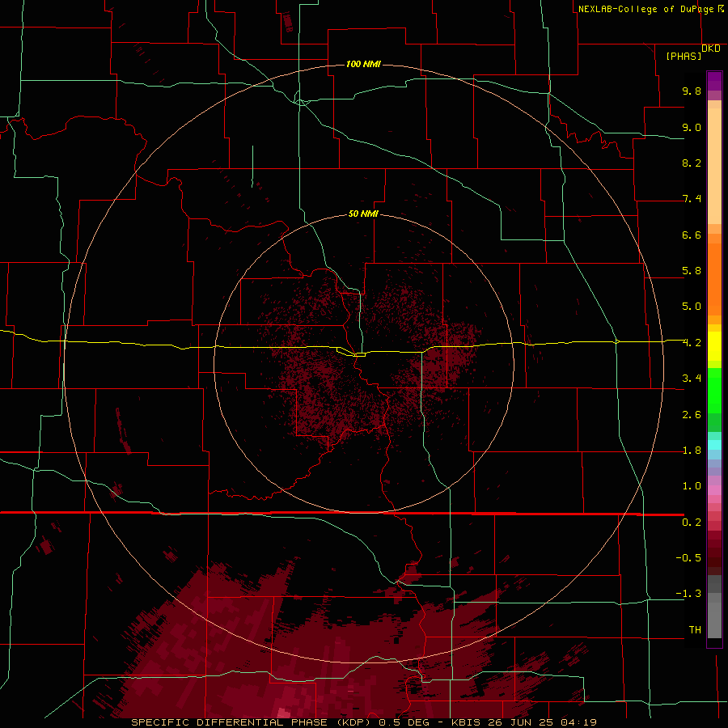Click the 7.4 scale value
Viewport: 728px width, 728px height.
(x=692, y=199)
